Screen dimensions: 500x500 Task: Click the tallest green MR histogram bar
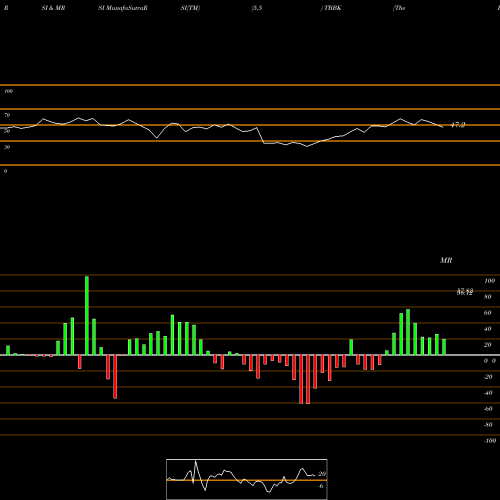pyautogui.click(x=87, y=316)
